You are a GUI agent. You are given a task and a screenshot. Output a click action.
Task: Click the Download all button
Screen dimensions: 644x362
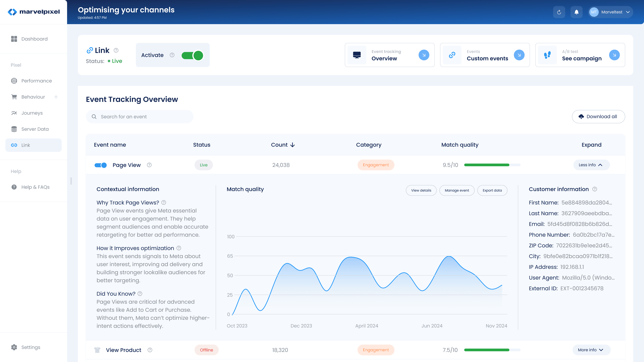tap(598, 117)
